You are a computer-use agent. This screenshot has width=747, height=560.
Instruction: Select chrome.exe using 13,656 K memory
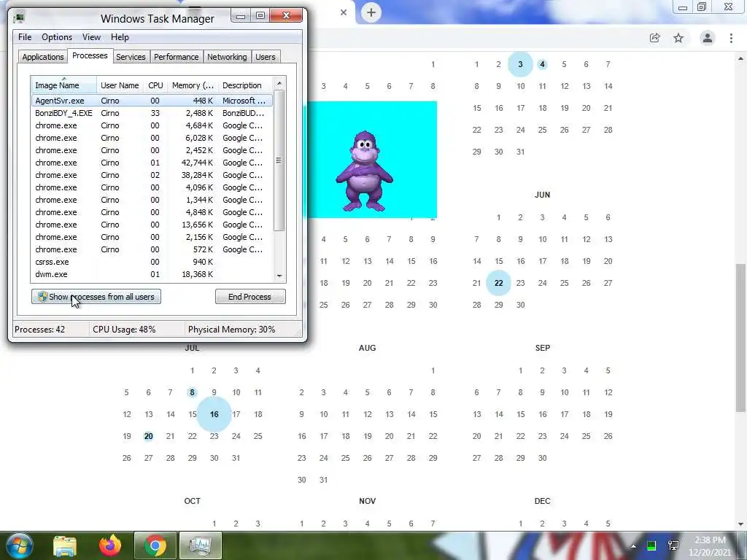152,225
